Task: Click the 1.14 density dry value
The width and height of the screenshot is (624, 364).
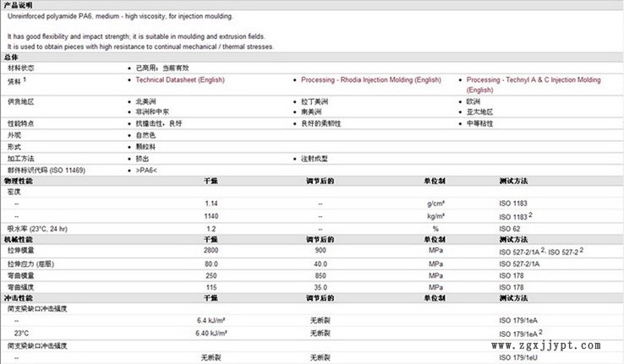Action: pos(211,204)
